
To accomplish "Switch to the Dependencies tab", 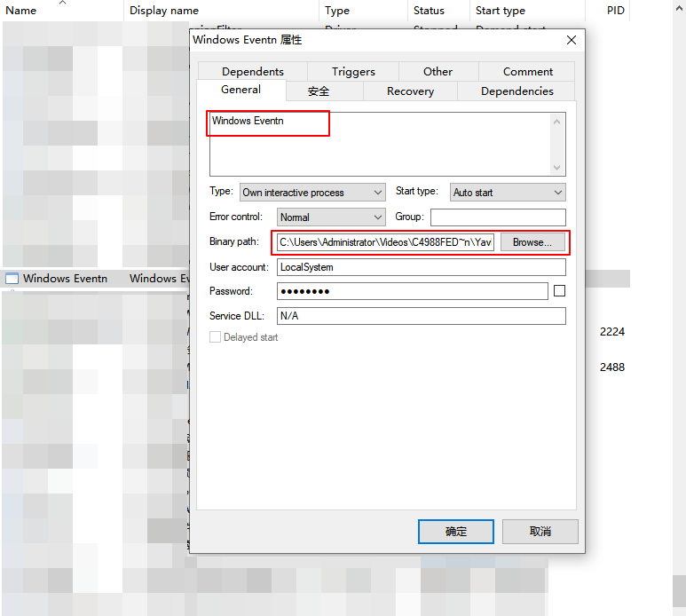I will 516,91.
